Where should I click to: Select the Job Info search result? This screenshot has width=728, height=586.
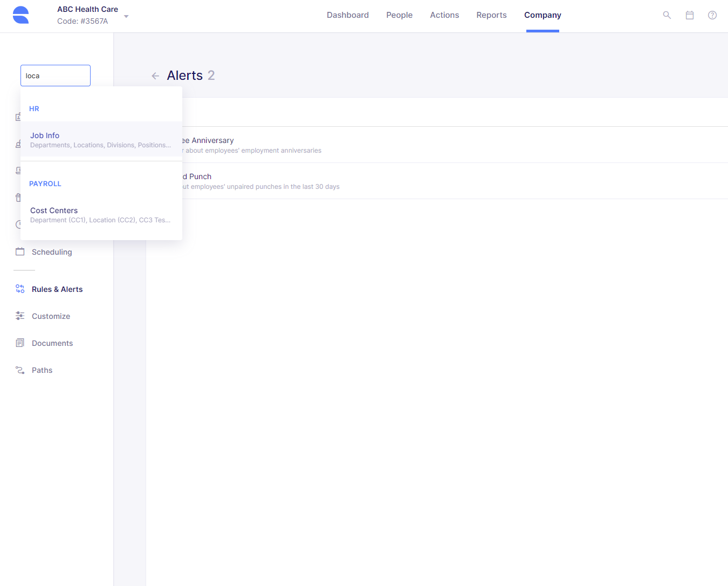click(x=101, y=140)
